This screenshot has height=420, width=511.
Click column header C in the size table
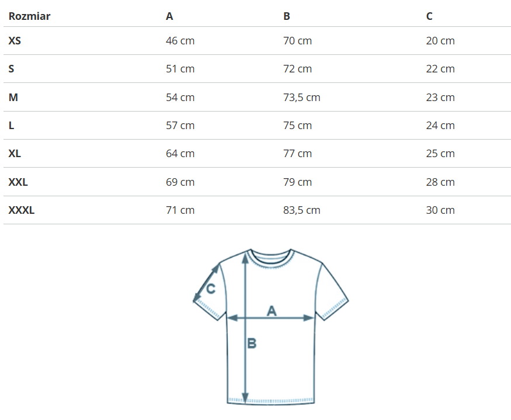click(x=429, y=16)
